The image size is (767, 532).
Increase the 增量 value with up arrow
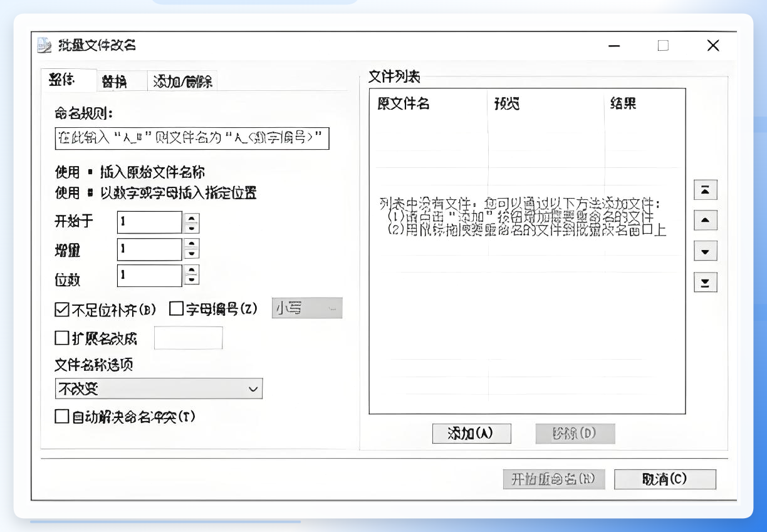(192, 244)
